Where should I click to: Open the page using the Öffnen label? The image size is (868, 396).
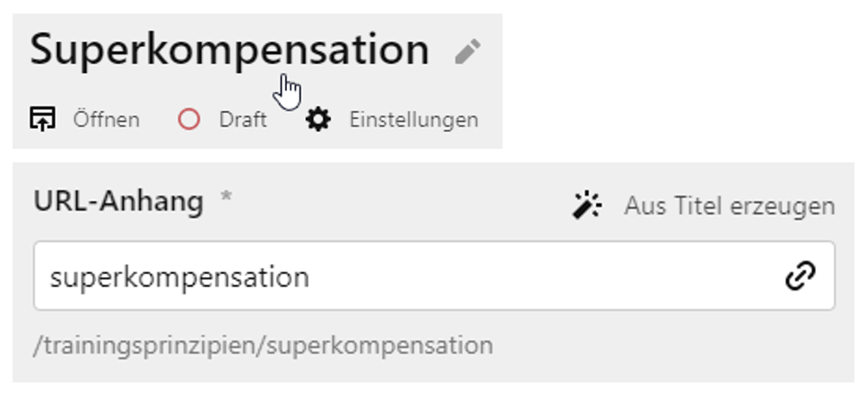coord(106,119)
